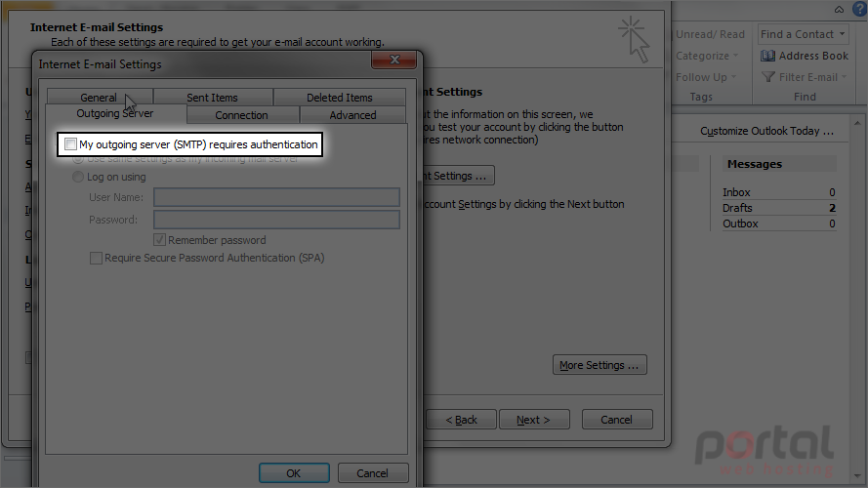
Task: Expand the Follow Up dropdown
Action: coord(733,77)
